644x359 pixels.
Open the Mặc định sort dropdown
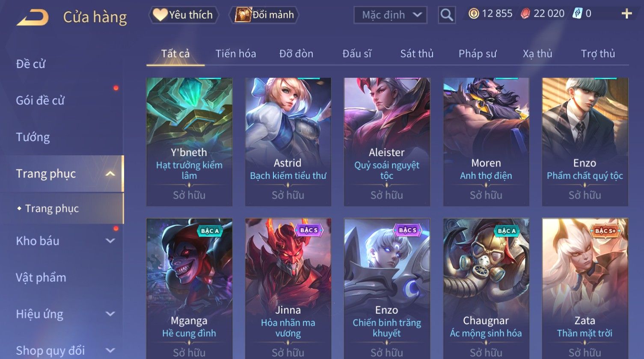click(x=390, y=15)
